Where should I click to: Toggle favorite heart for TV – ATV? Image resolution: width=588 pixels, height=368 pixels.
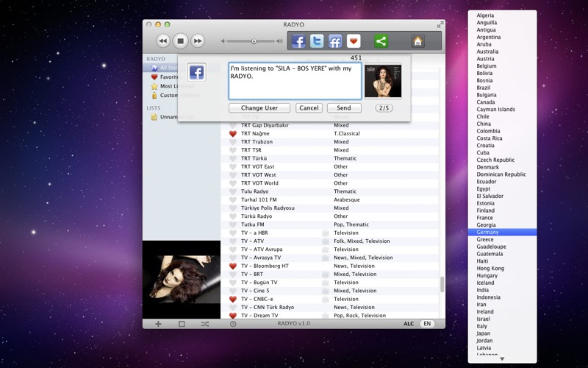(233, 241)
